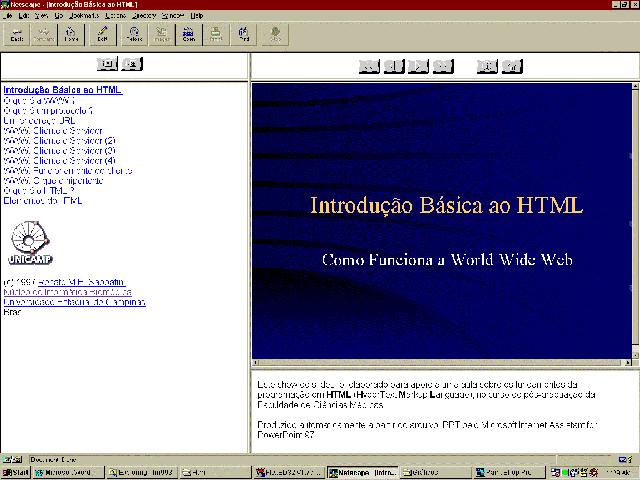
Task: Click the Stop toolbar button
Action: pyautogui.click(x=276, y=35)
